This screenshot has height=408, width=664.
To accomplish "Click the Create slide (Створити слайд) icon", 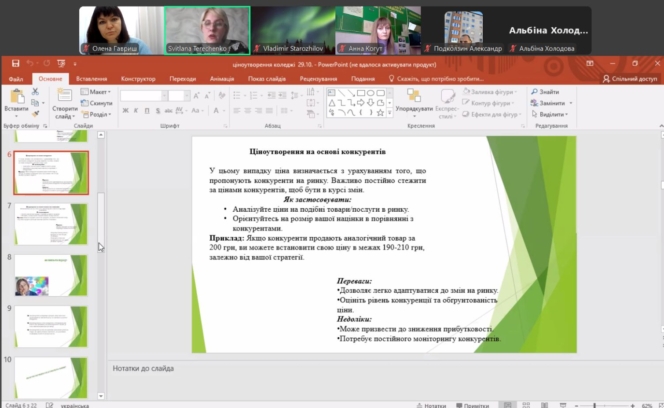I will pyautogui.click(x=63, y=99).
